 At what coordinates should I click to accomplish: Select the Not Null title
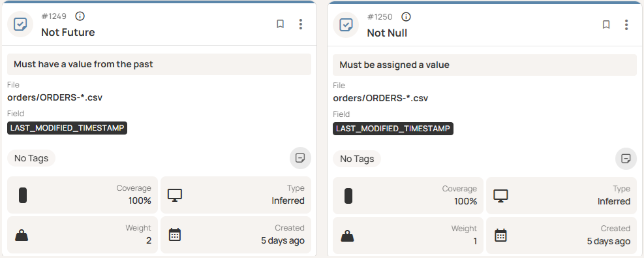(x=388, y=33)
